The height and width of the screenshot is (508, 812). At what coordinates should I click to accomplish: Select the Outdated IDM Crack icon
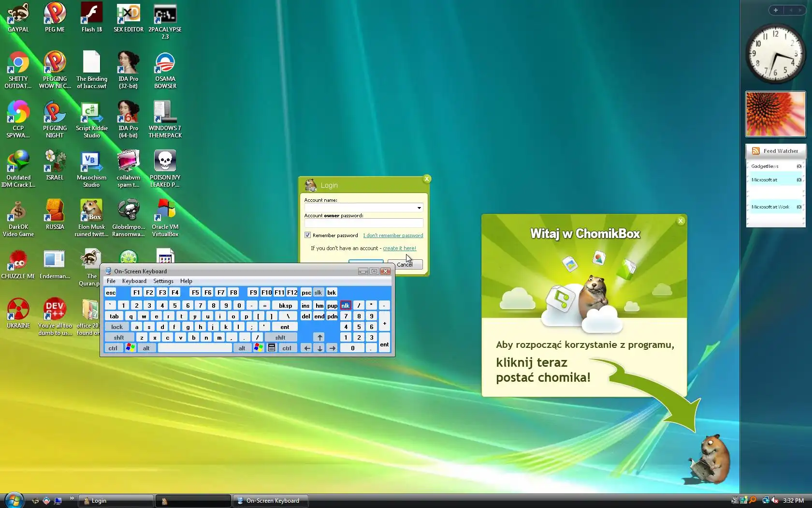click(18, 169)
